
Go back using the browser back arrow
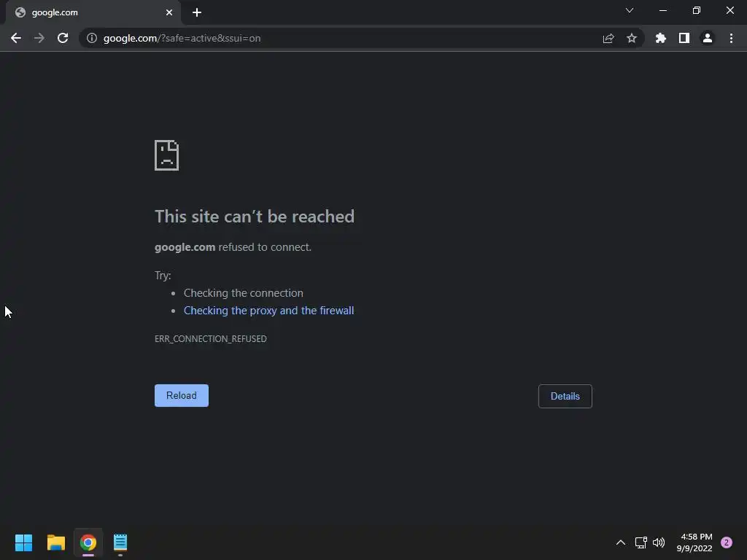[x=16, y=38]
